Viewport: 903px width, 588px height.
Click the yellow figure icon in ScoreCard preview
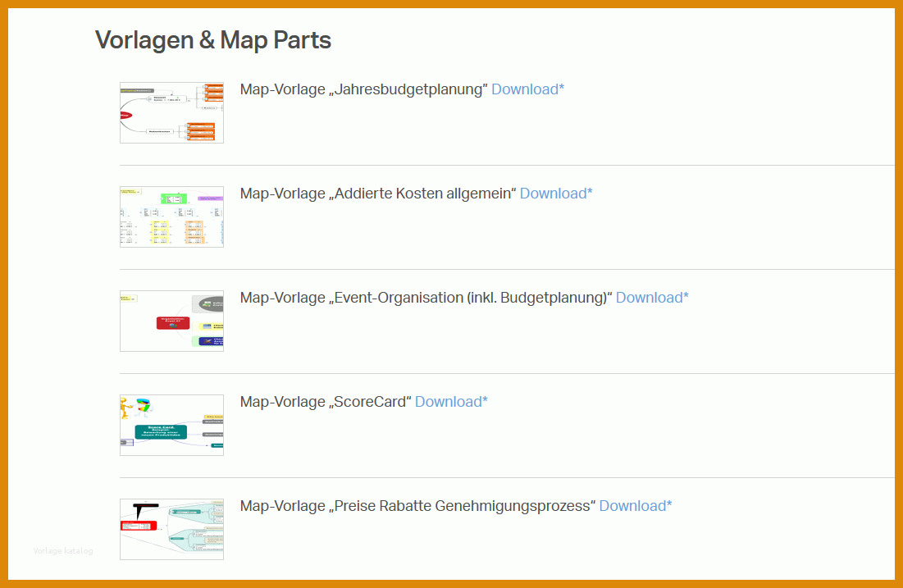tap(125, 408)
